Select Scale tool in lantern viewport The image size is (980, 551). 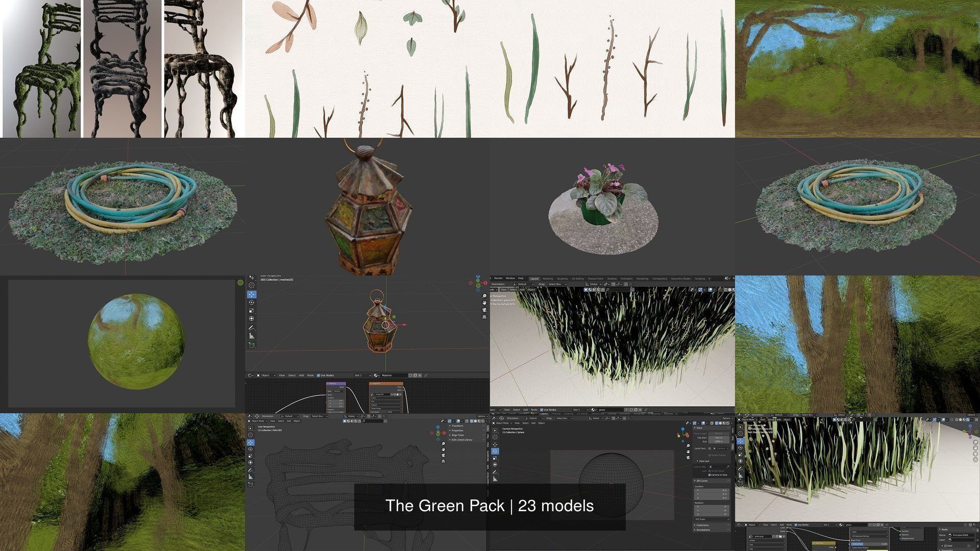(251, 311)
